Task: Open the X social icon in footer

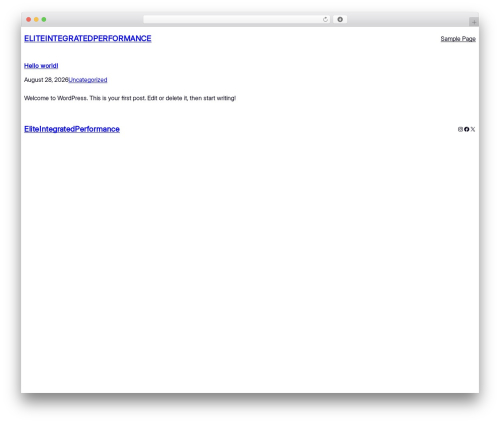Action: (473, 129)
